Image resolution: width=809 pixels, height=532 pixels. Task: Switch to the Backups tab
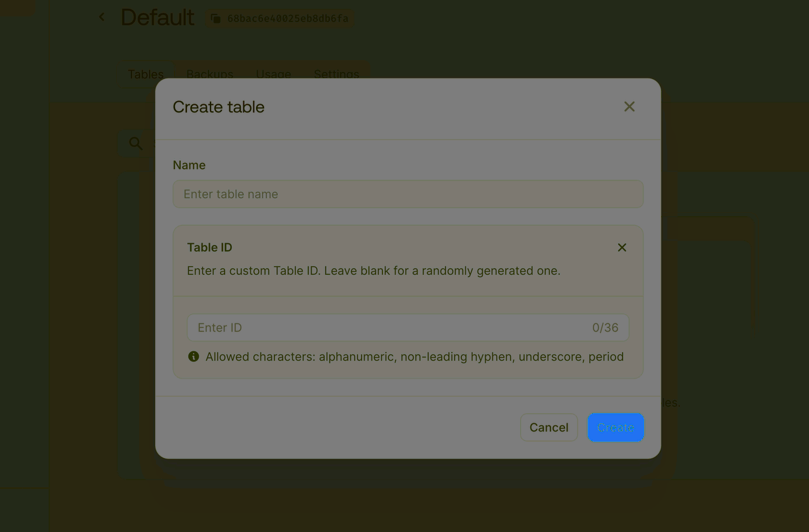click(209, 74)
